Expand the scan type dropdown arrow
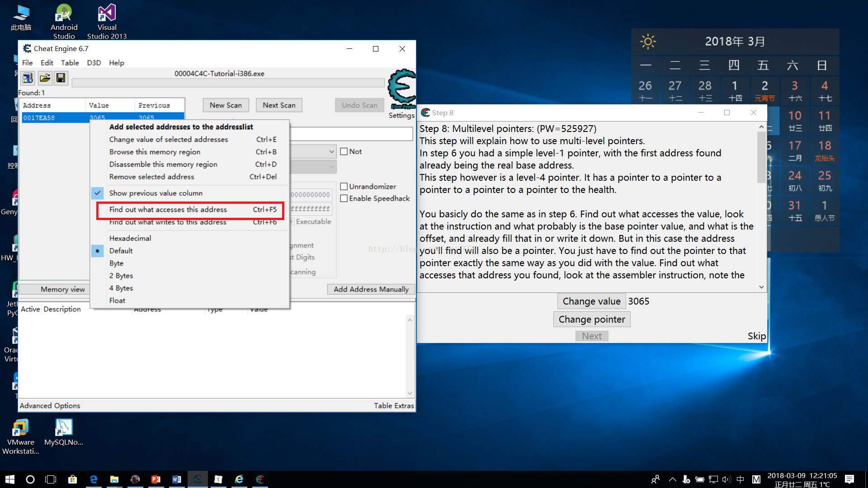This screenshot has height=488, width=868. click(331, 152)
